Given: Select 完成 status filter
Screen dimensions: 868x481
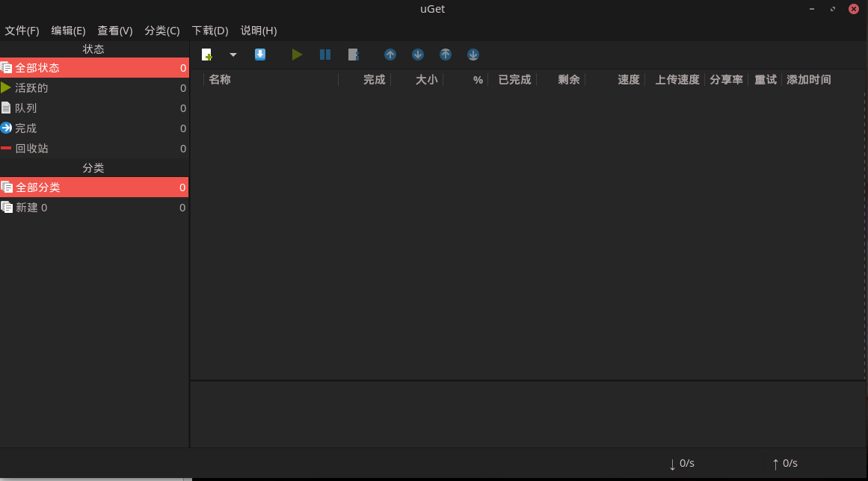Looking at the screenshot, I should (25, 128).
